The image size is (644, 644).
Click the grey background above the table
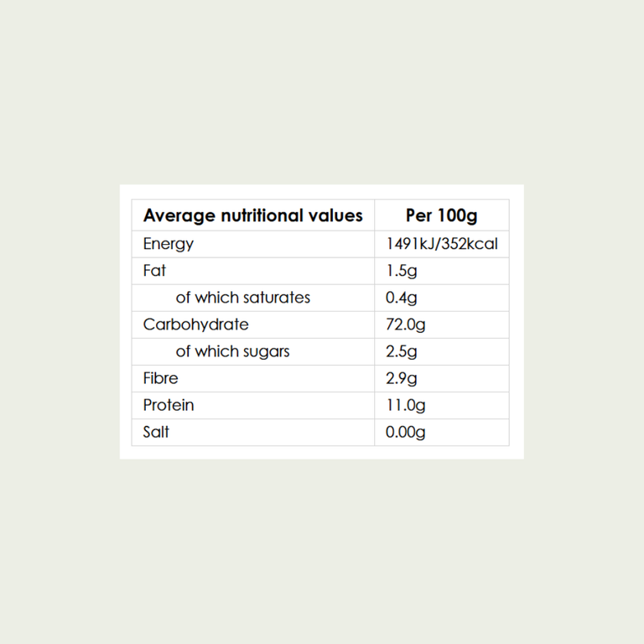coord(322,91)
